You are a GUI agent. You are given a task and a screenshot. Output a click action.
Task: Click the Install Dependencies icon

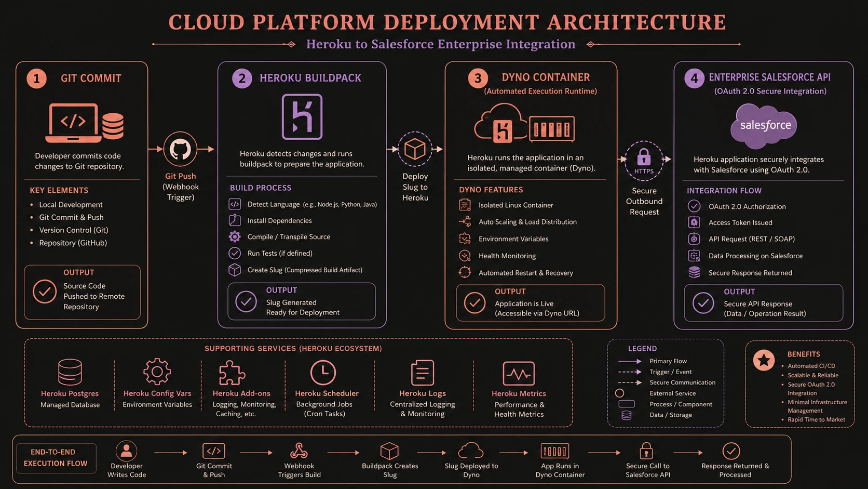235,220
